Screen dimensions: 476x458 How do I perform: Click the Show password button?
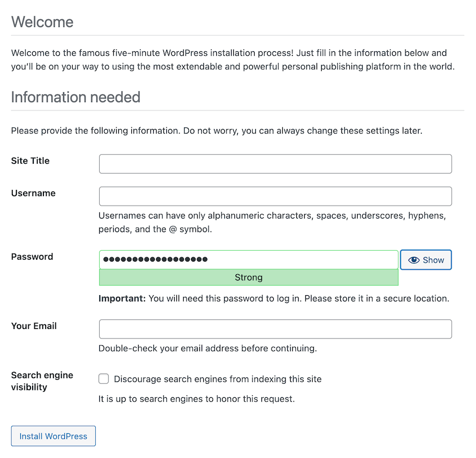coord(426,260)
